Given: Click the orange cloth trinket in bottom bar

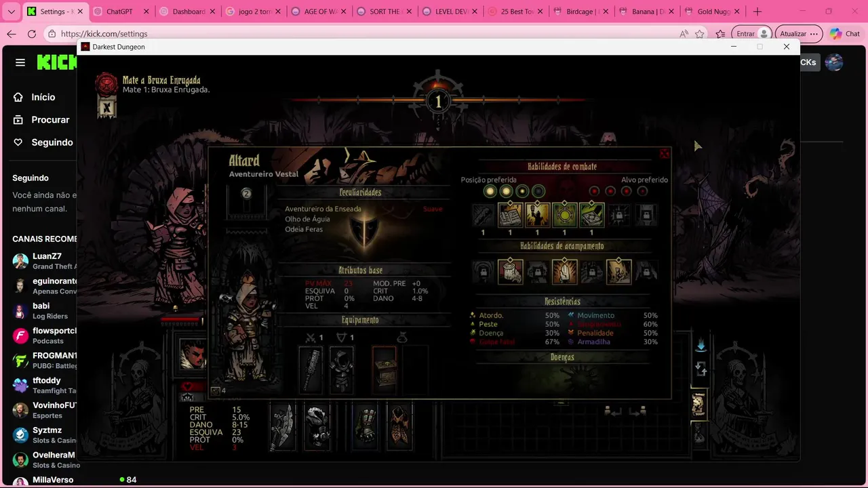Looking at the screenshot, I should pos(399,427).
